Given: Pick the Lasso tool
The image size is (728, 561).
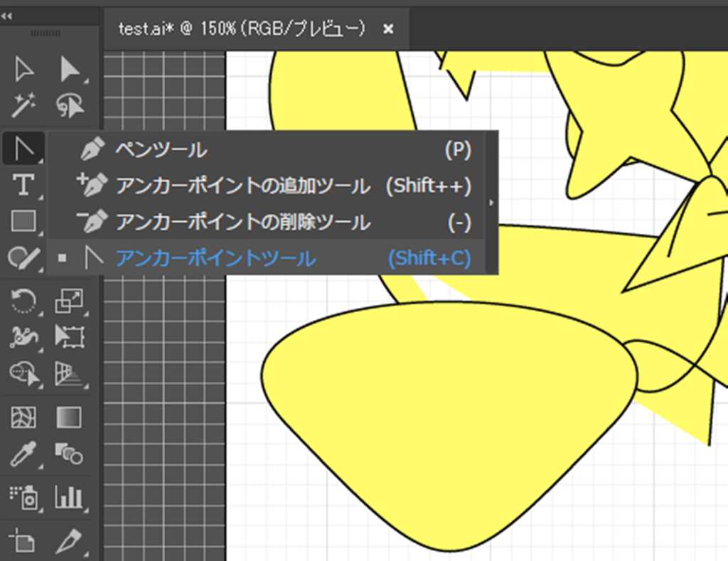Looking at the screenshot, I should (69, 107).
